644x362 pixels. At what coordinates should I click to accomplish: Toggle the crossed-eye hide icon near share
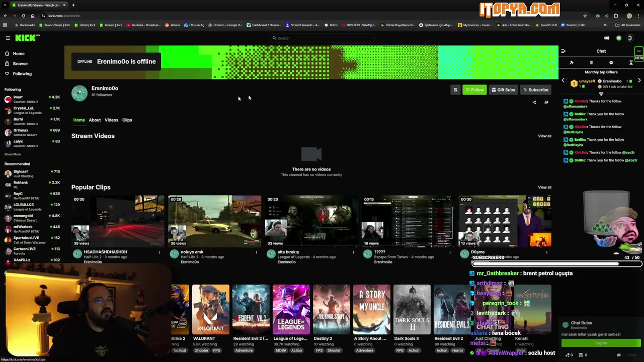546,103
